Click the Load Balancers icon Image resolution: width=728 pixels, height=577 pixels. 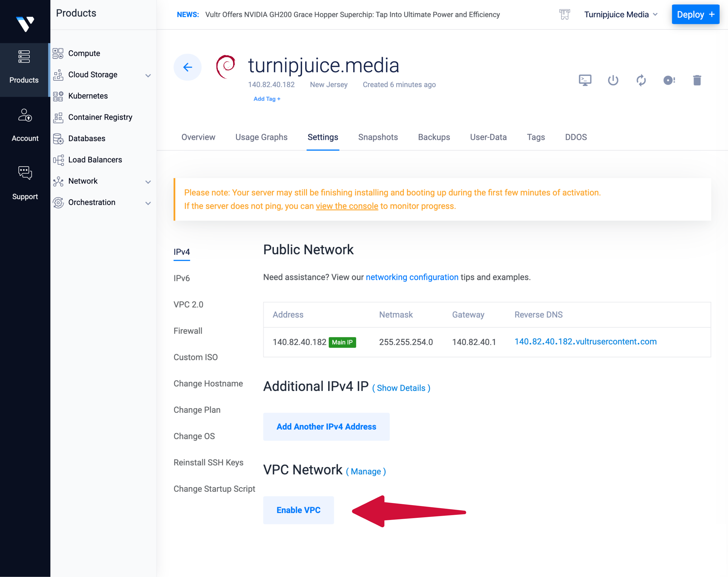58,160
